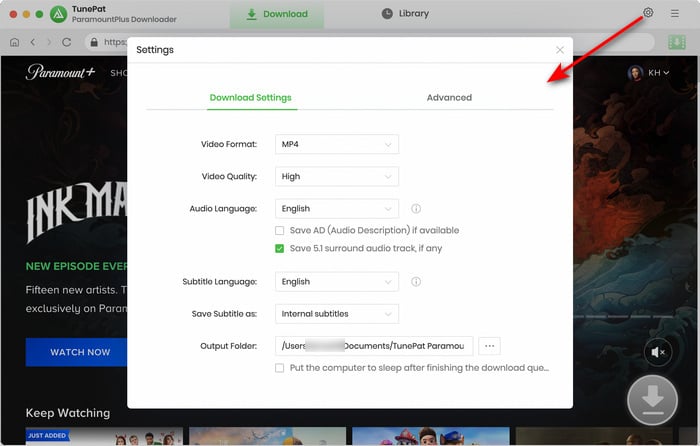The height and width of the screenshot is (446, 700).
Task: Reload the page with refresh icon
Action: point(67,42)
